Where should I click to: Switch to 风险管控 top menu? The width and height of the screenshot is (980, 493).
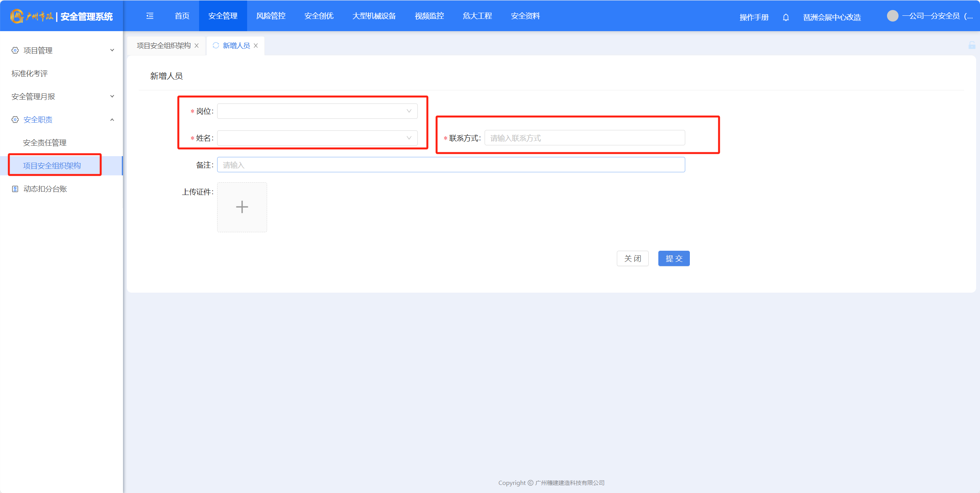(x=271, y=16)
